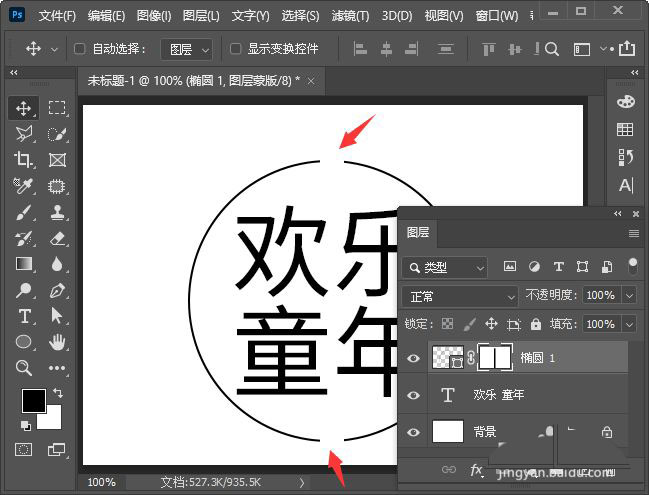Select the layer mask thumbnail of 椭圆 1

pyautogui.click(x=495, y=357)
